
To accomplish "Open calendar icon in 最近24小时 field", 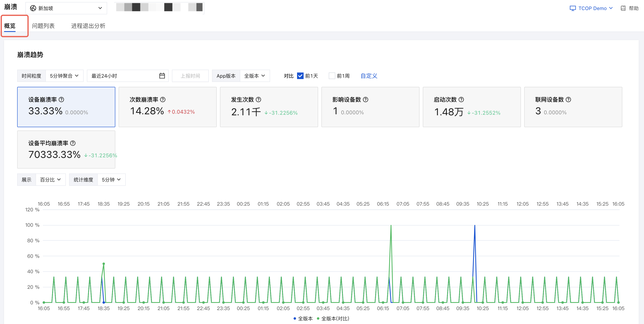I will click(x=162, y=76).
